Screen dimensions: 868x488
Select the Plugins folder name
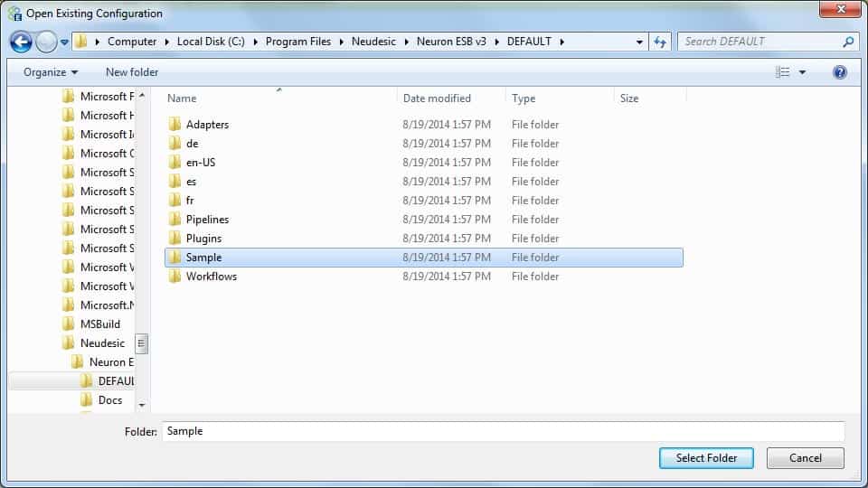(x=203, y=239)
